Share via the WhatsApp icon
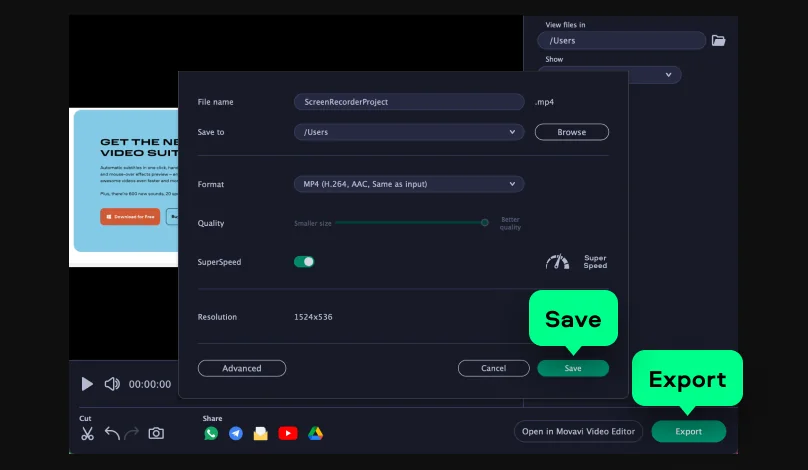The height and width of the screenshot is (470, 808). click(211, 433)
